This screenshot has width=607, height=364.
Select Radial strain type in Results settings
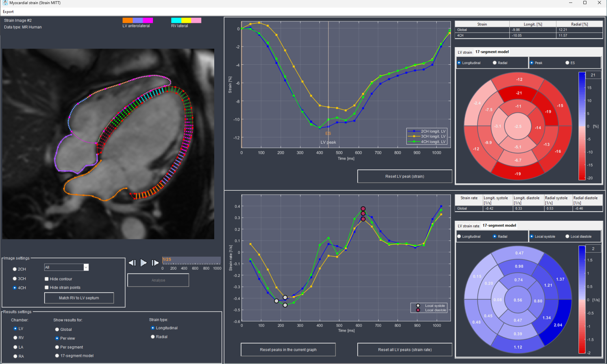click(153, 337)
